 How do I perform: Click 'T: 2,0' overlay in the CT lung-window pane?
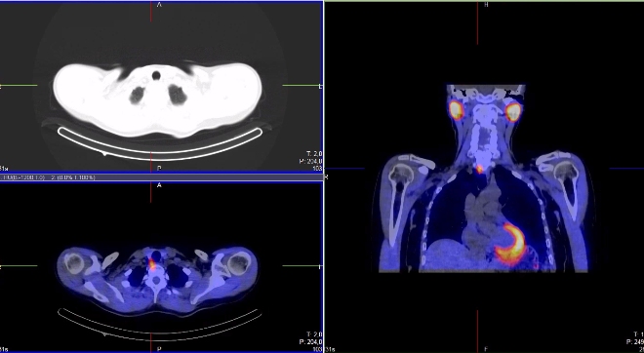[x=314, y=153]
